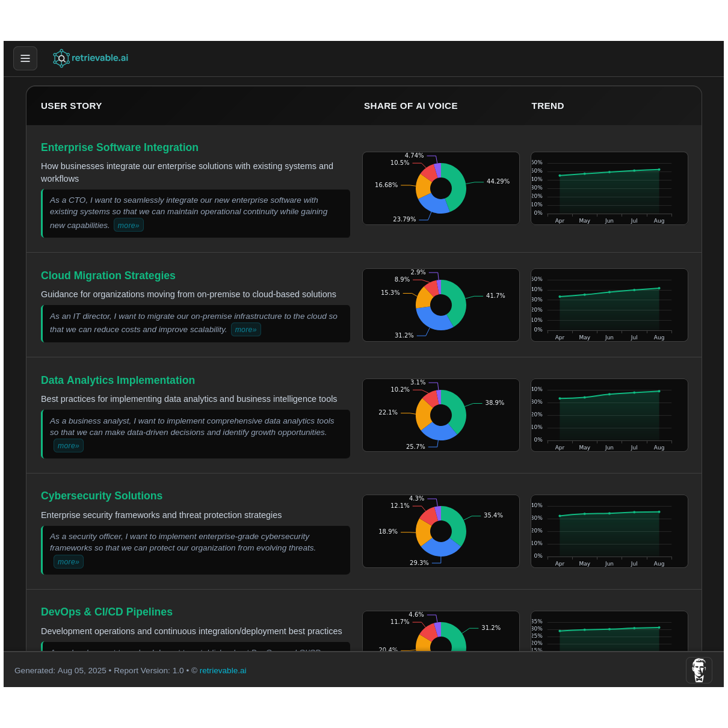Select the USER STORY column header

(71, 105)
